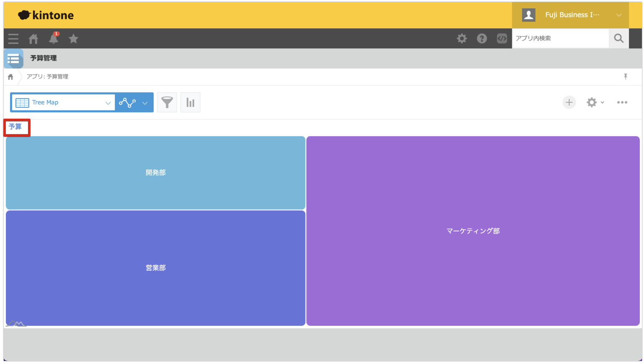Click the 予算管理 app list icon

(13, 58)
